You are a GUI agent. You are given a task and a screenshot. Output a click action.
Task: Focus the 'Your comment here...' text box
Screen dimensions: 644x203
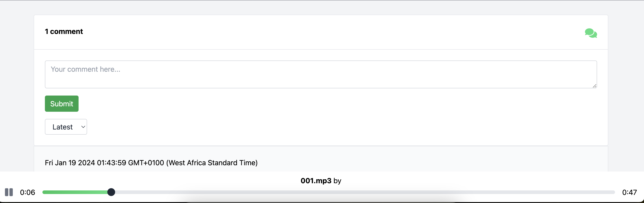(x=321, y=74)
